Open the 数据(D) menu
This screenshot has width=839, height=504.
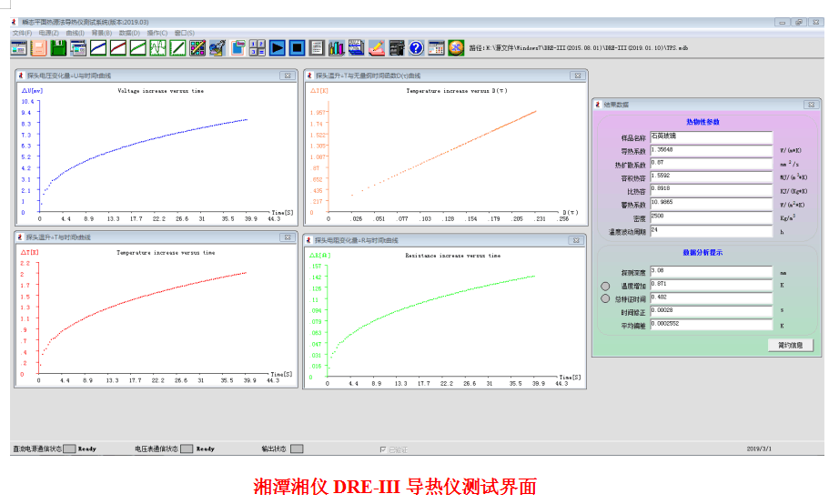(x=129, y=33)
